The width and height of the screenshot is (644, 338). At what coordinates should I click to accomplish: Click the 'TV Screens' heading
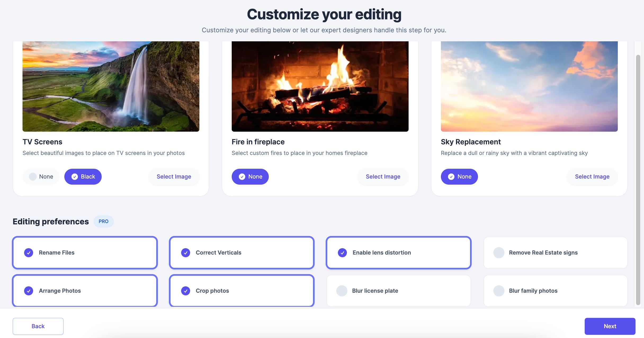pos(42,142)
